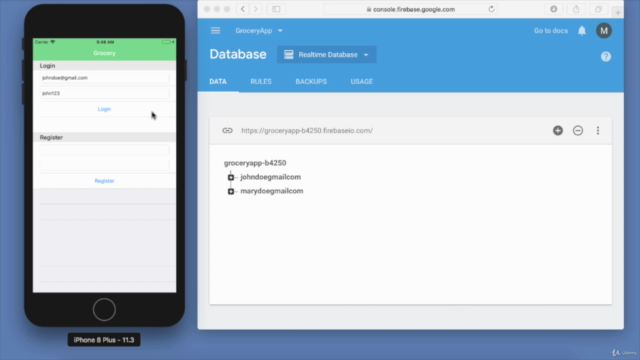Click the Safari address bar
Viewport: 640px width, 360px height.
411,9
